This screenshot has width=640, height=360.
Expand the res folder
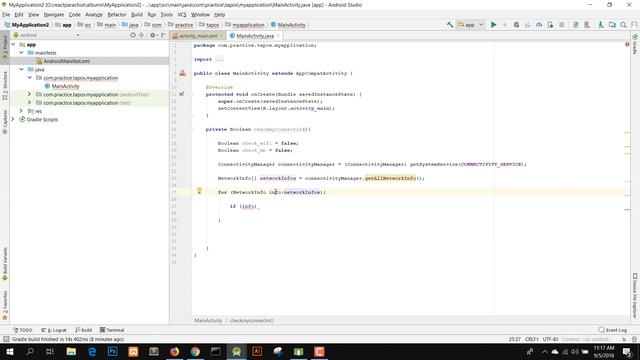pyautogui.click(x=21, y=111)
